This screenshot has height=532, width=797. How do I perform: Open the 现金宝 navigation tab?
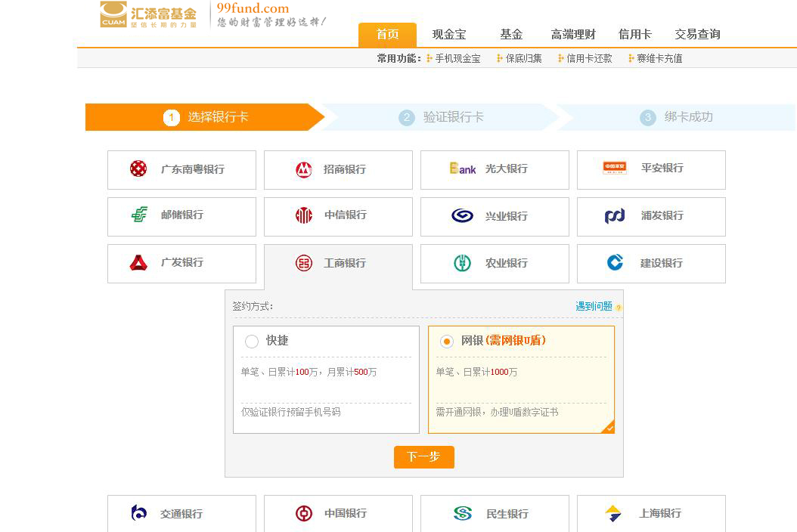[449, 35]
